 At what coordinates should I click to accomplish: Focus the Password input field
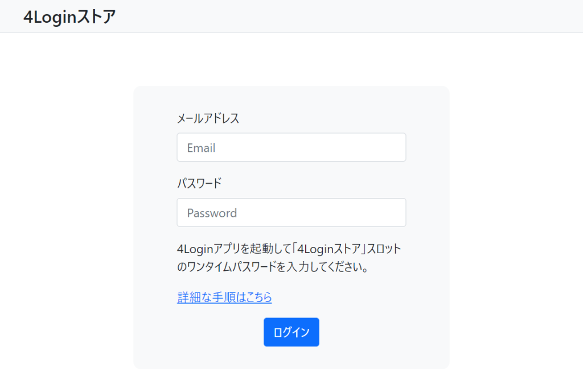[291, 213]
